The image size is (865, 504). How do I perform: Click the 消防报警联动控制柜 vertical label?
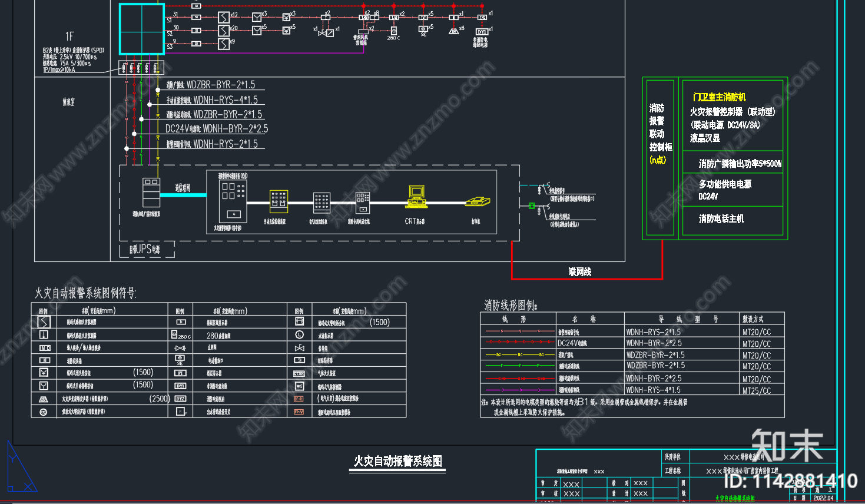[661, 134]
